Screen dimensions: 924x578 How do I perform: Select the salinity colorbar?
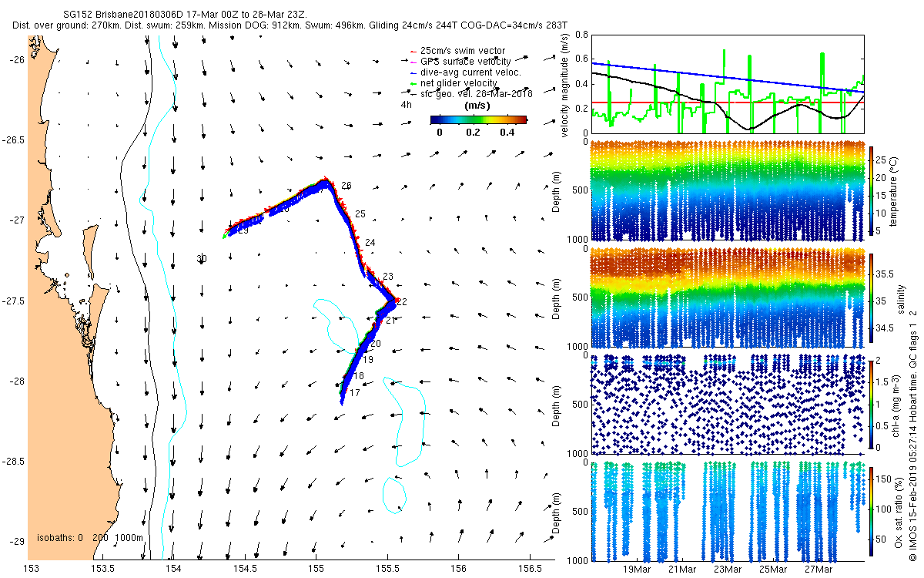872,297
